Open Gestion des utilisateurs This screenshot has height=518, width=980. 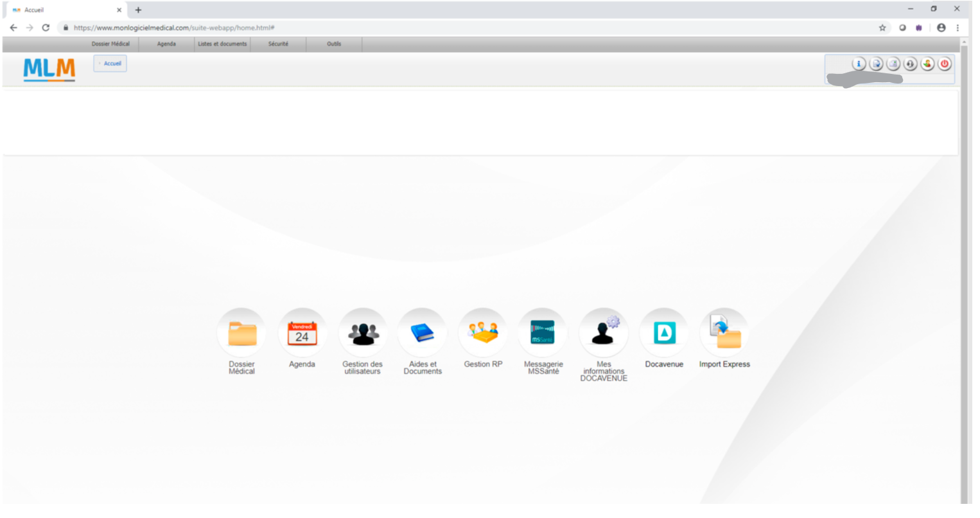pos(363,333)
